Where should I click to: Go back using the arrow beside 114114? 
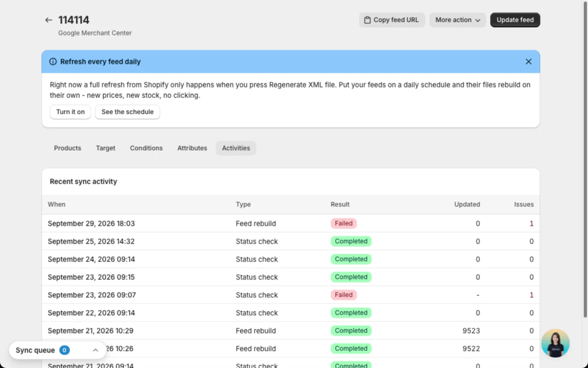click(49, 20)
